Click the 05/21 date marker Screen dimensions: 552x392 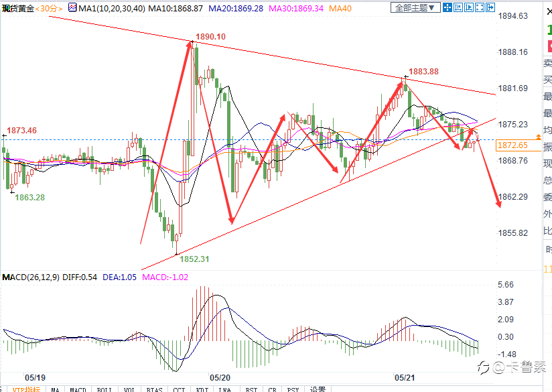coord(405,378)
